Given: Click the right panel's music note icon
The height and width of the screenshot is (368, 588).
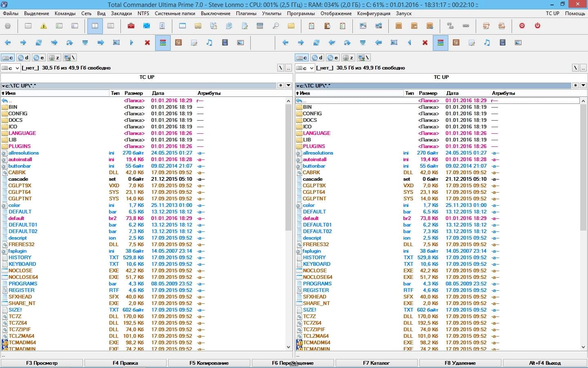Looking at the screenshot, I should (487, 43).
